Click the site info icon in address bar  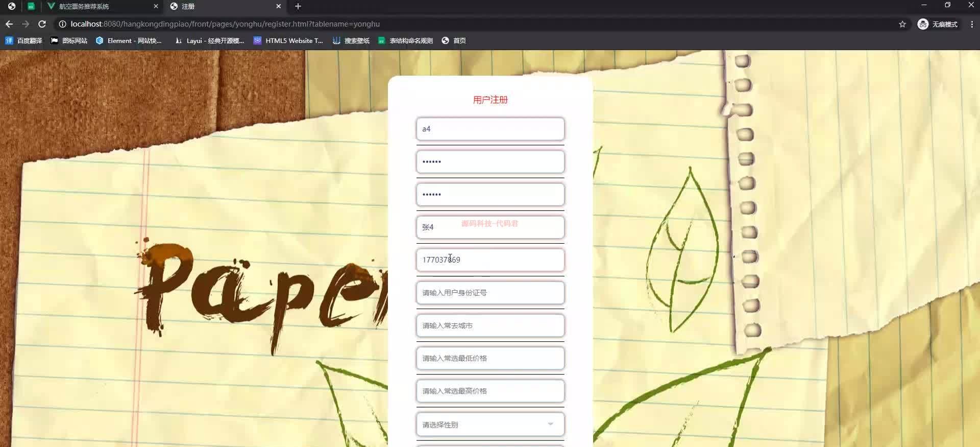click(62, 24)
